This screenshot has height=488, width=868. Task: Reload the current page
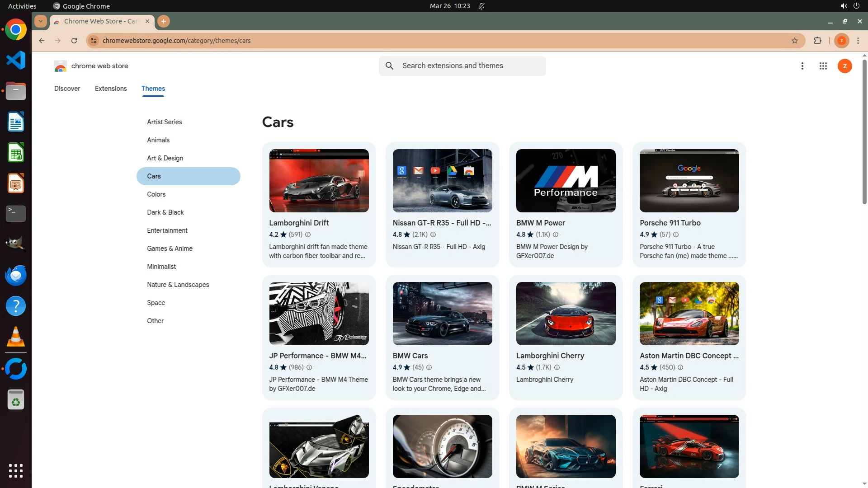tap(74, 41)
